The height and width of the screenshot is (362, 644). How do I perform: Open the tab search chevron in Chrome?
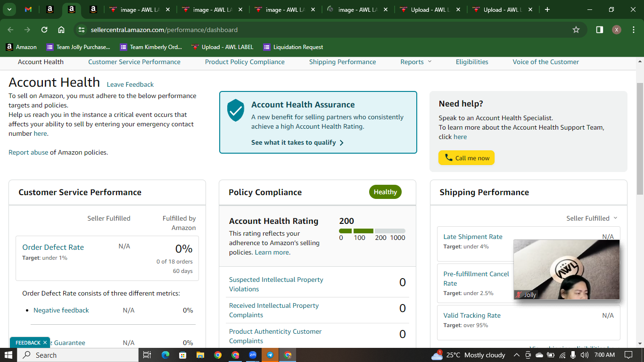click(9, 9)
